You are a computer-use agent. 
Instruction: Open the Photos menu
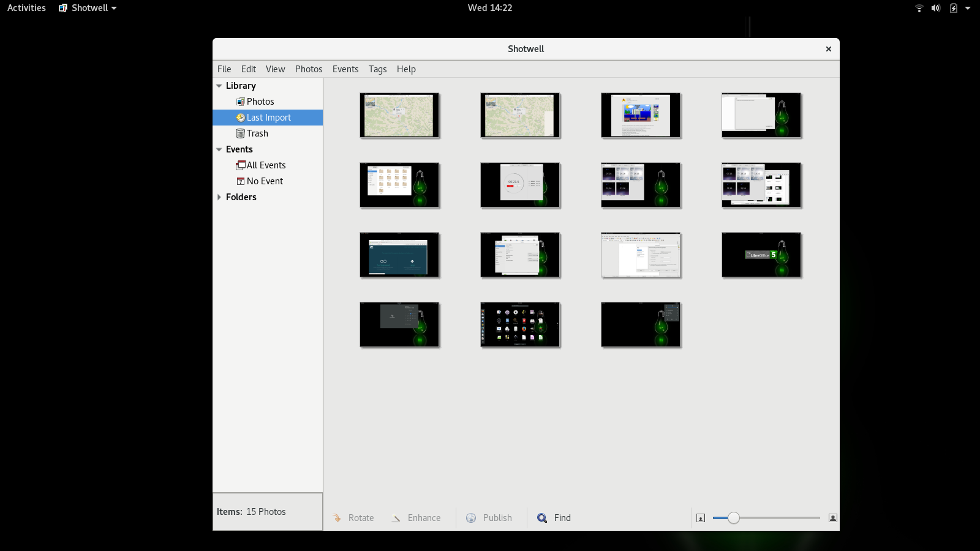[x=308, y=69]
